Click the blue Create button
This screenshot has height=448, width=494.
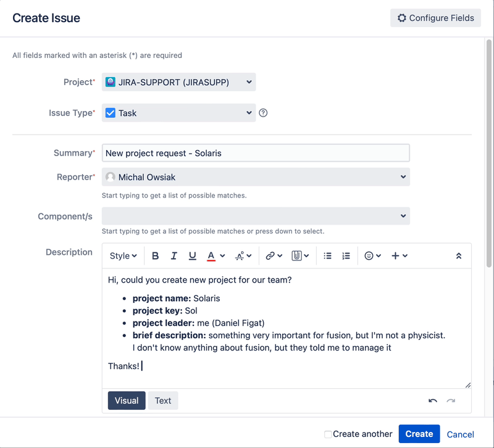[419, 434]
